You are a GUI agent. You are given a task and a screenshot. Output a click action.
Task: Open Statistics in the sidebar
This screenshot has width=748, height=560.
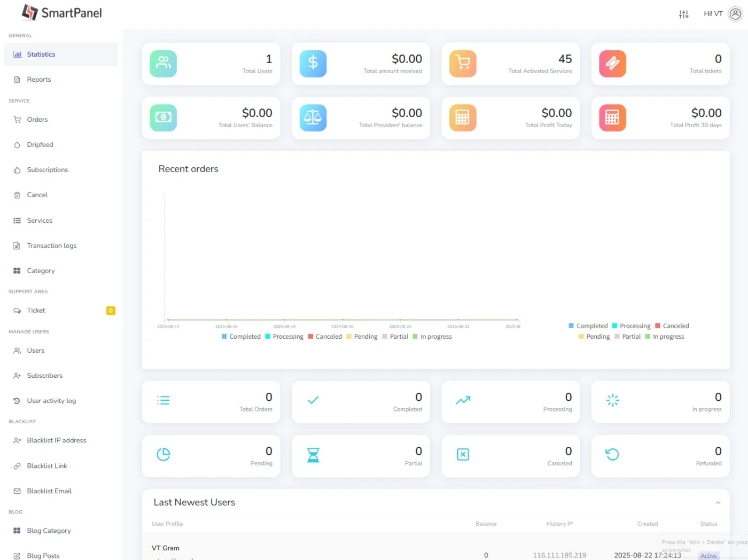coord(61,55)
